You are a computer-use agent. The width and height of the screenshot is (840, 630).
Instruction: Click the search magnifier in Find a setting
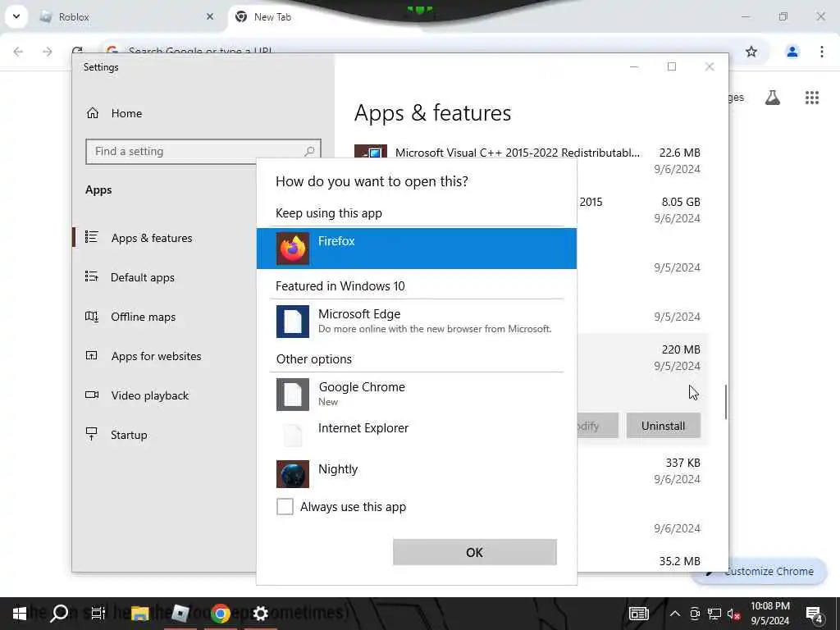309,152
